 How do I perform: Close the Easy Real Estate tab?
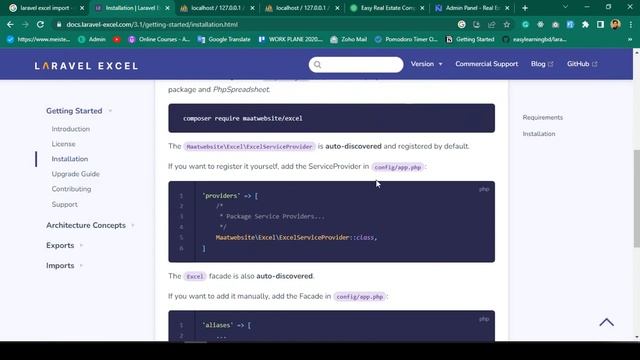pos(422,8)
